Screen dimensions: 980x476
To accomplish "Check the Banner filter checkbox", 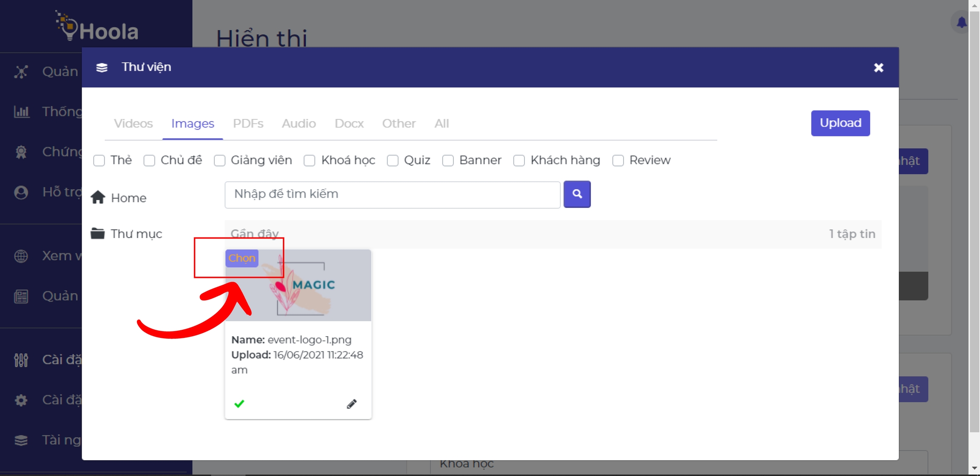I will (x=448, y=161).
